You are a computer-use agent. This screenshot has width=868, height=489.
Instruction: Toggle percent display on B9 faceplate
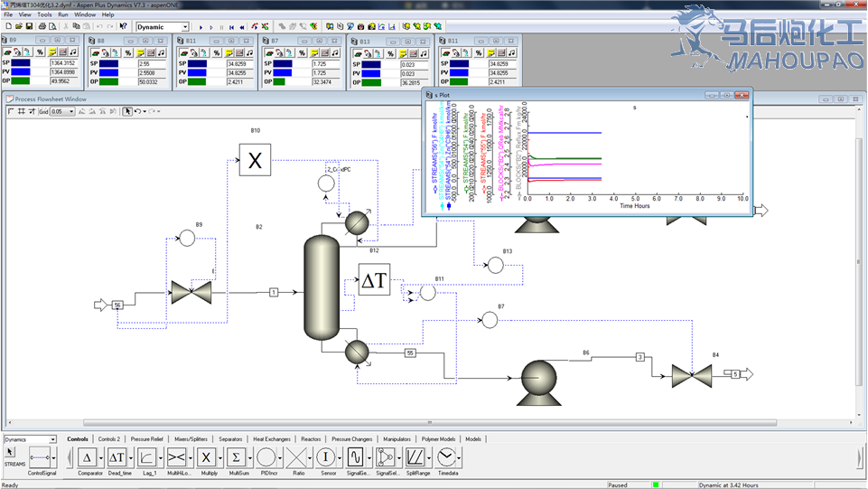pos(40,52)
